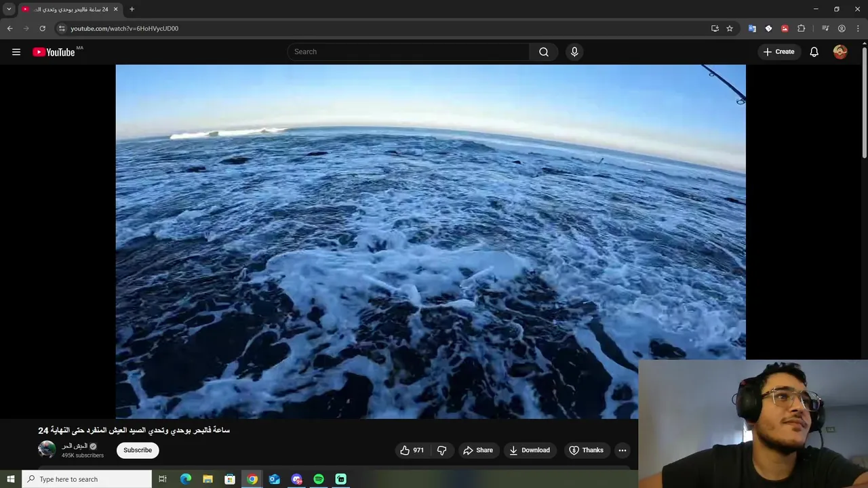Open the notifications bell
This screenshot has height=488, width=868.
(x=814, y=52)
